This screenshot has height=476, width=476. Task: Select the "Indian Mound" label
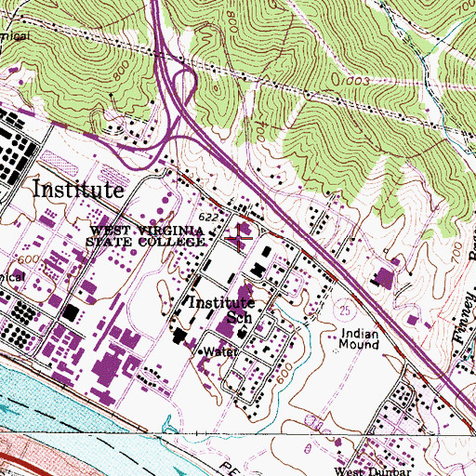(359, 339)
